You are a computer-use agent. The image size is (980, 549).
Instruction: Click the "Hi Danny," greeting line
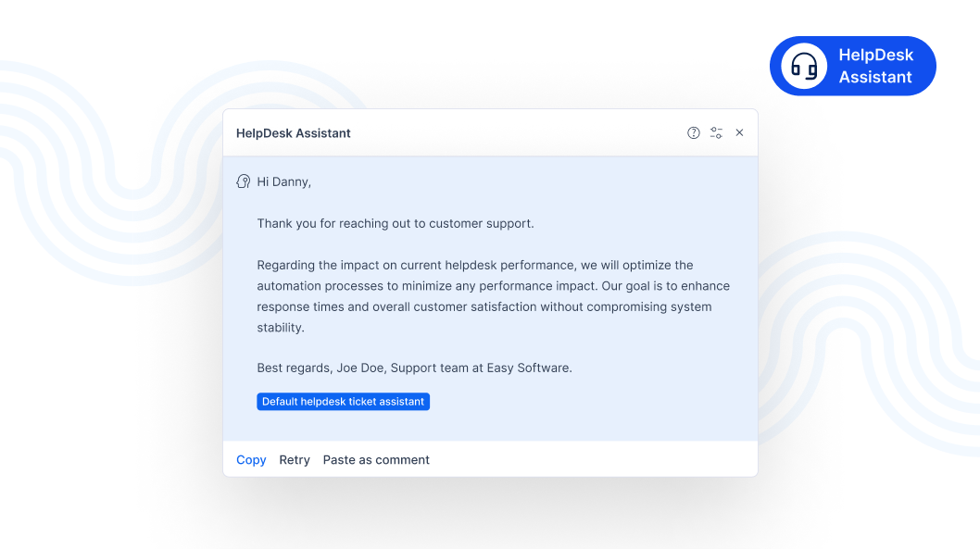(284, 182)
